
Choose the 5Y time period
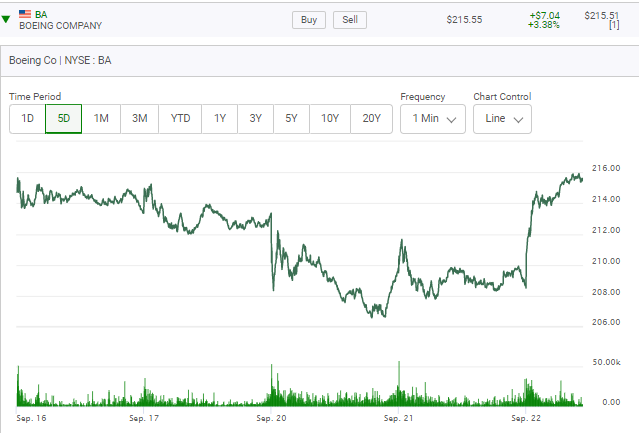tap(291, 119)
